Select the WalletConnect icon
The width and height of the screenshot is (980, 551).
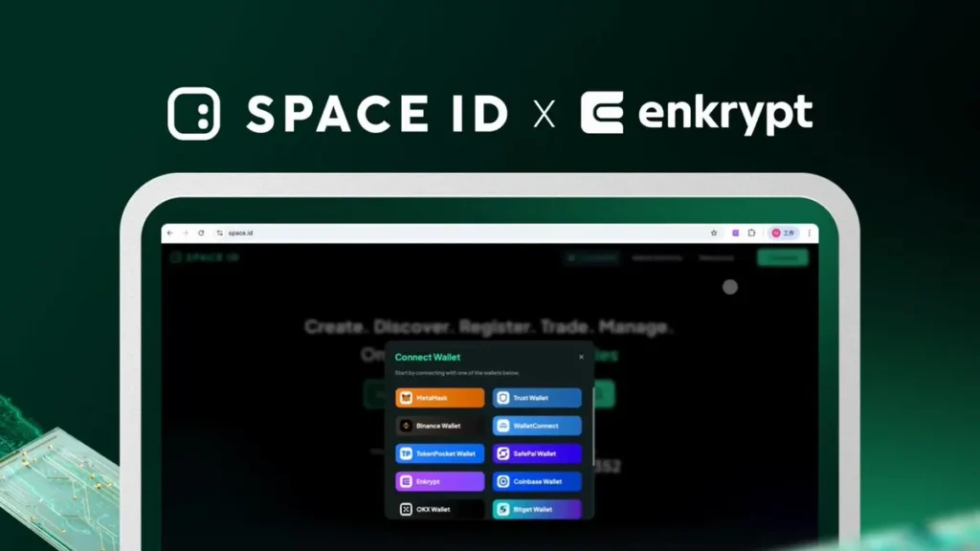coord(503,426)
